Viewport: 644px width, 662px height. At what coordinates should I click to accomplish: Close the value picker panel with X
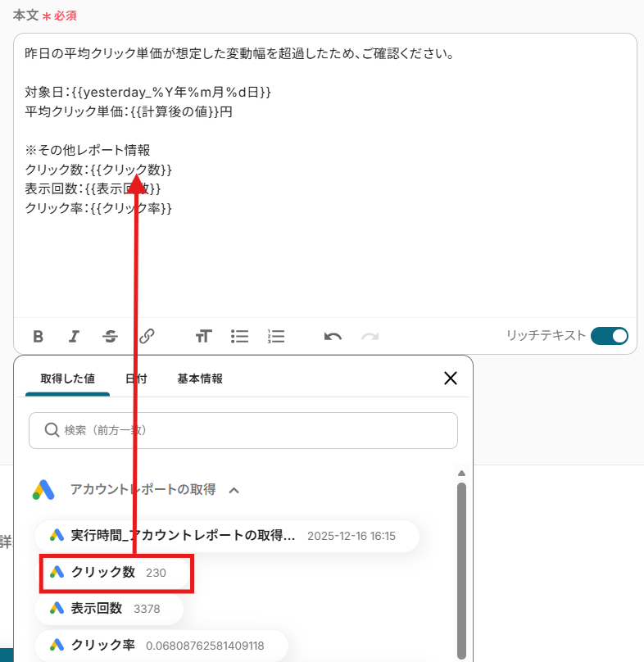(x=451, y=379)
